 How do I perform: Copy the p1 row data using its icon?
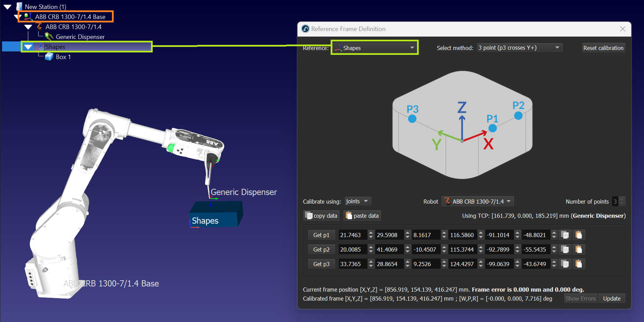(x=565, y=235)
